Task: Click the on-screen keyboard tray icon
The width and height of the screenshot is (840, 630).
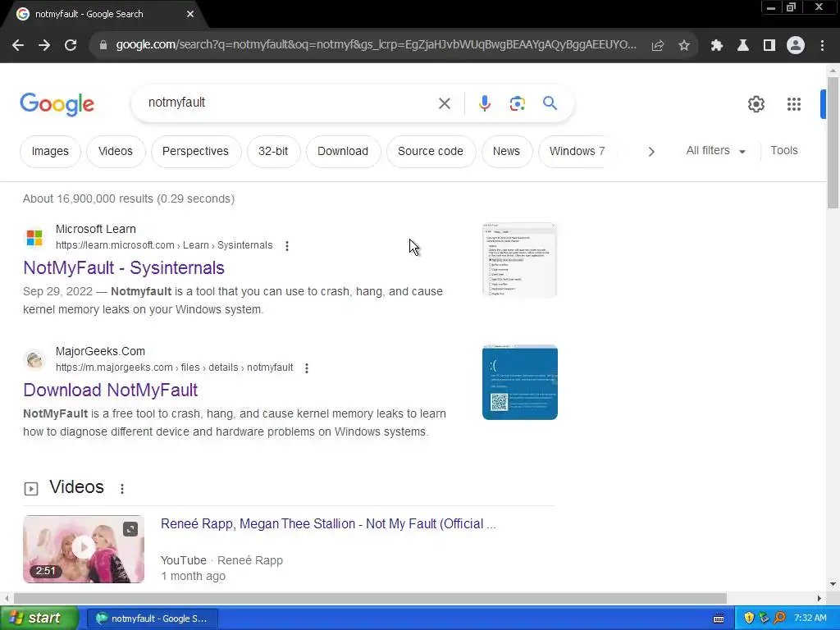Action: (x=719, y=619)
